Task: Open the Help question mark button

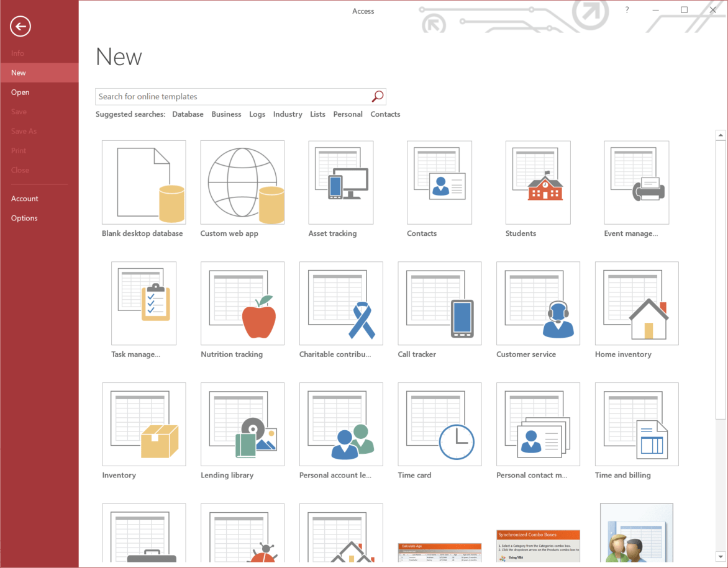Action: point(627,10)
